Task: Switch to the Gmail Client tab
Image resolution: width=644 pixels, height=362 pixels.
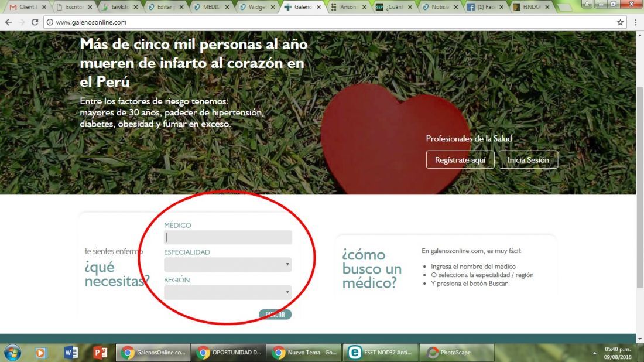Action: pos(27,7)
